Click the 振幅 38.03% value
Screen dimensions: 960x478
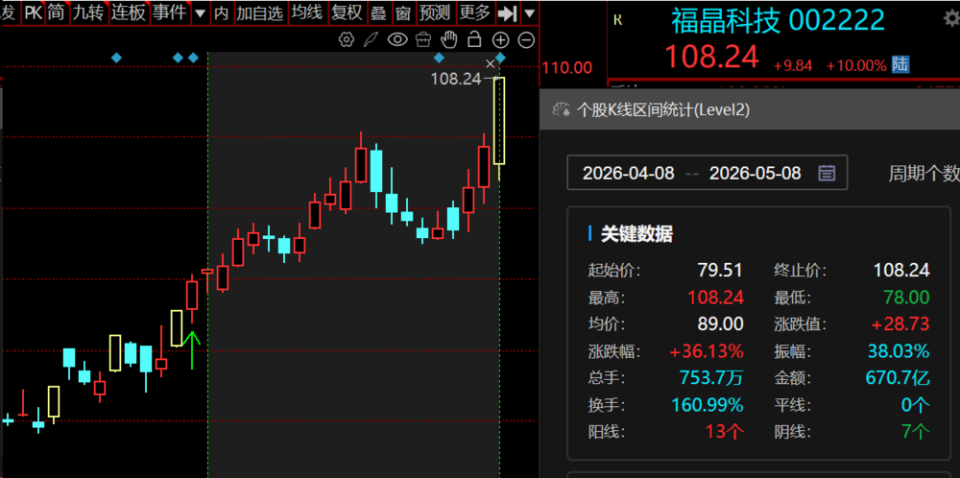pyautogui.click(x=899, y=351)
